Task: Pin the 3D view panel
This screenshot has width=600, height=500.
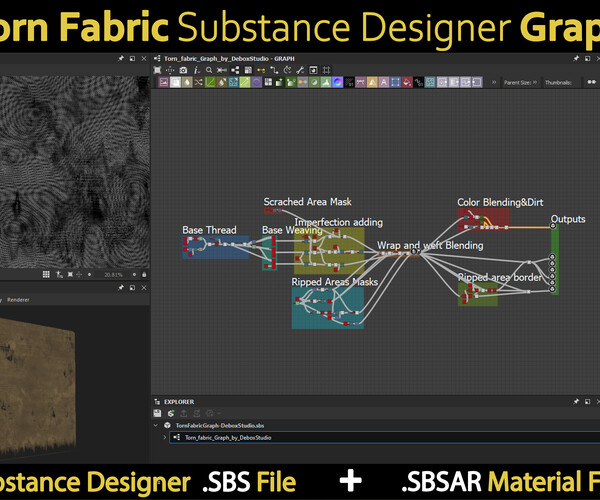Action: point(121,288)
